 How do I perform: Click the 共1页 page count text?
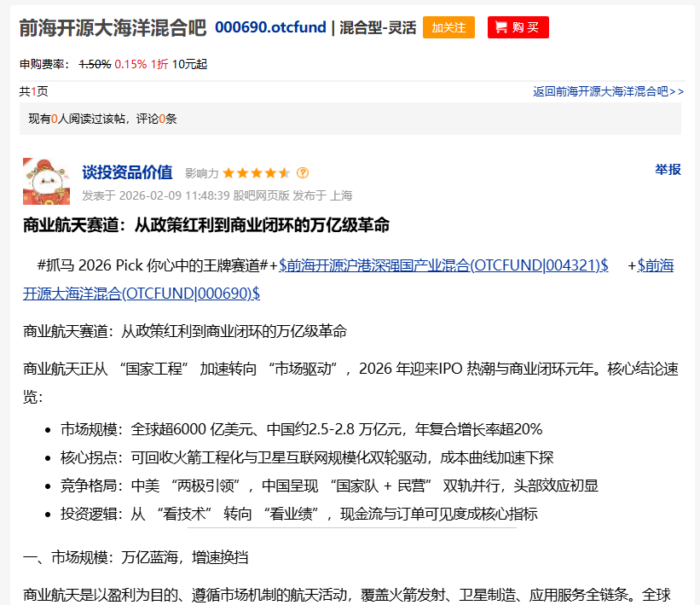pyautogui.click(x=33, y=91)
